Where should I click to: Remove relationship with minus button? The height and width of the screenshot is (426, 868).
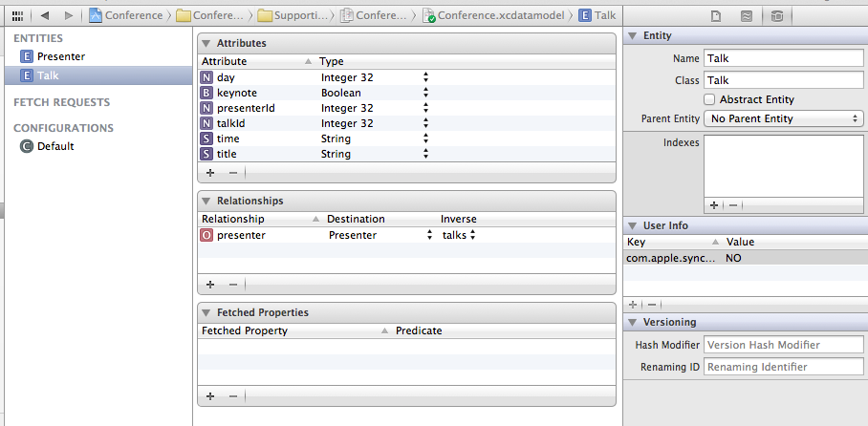[x=233, y=285]
